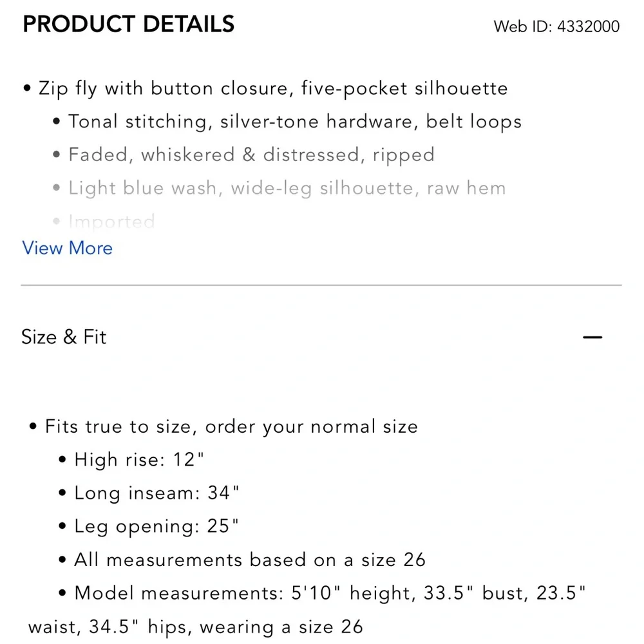
Task: Click All measurements based on size 26
Action: (x=250, y=560)
